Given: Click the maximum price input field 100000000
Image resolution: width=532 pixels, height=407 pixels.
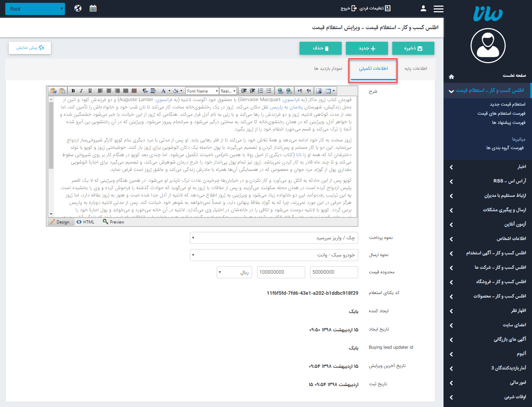Looking at the screenshot, I should point(281,272).
